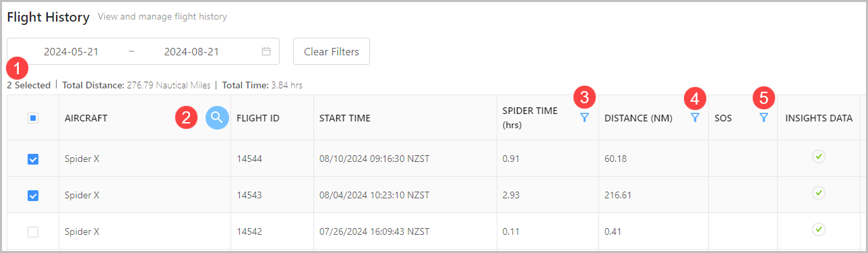The width and height of the screenshot is (868, 253).
Task: Click insights data checkmark for flight 14543
Action: coord(819,193)
